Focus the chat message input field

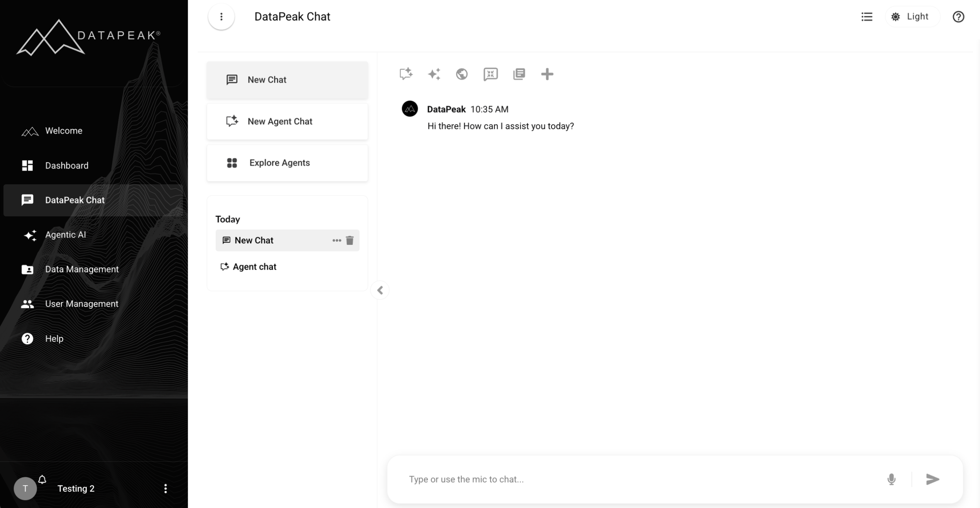pyautogui.click(x=639, y=479)
